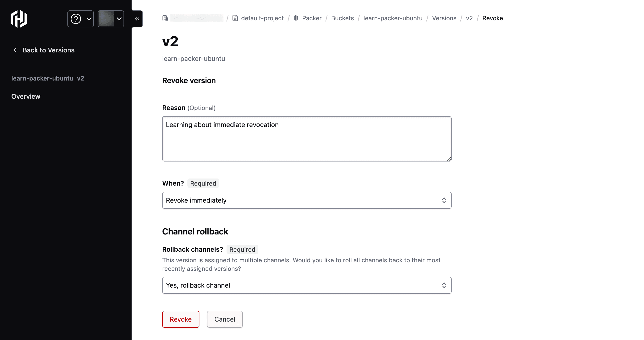The image size is (644, 340).
Task: Click default-project breadcrumb link
Action: pos(262,18)
